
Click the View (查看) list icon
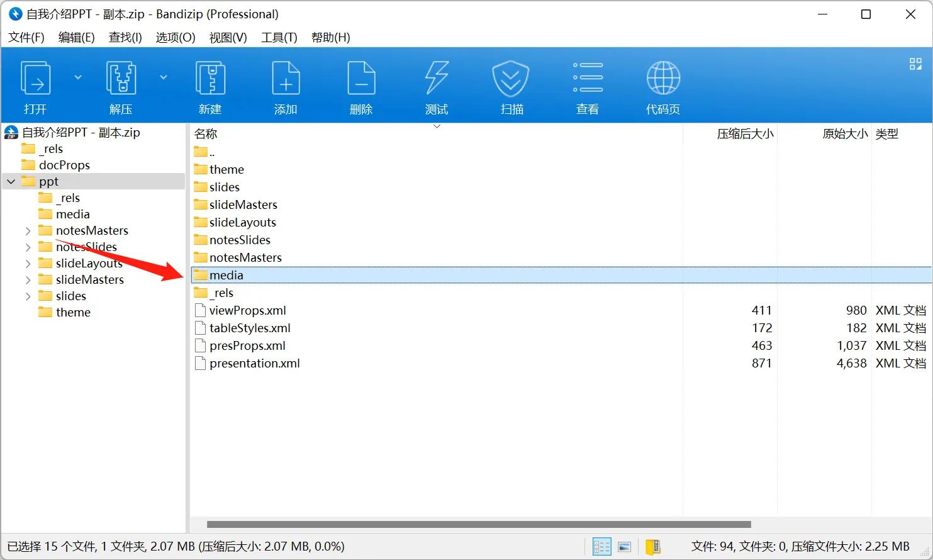click(588, 78)
